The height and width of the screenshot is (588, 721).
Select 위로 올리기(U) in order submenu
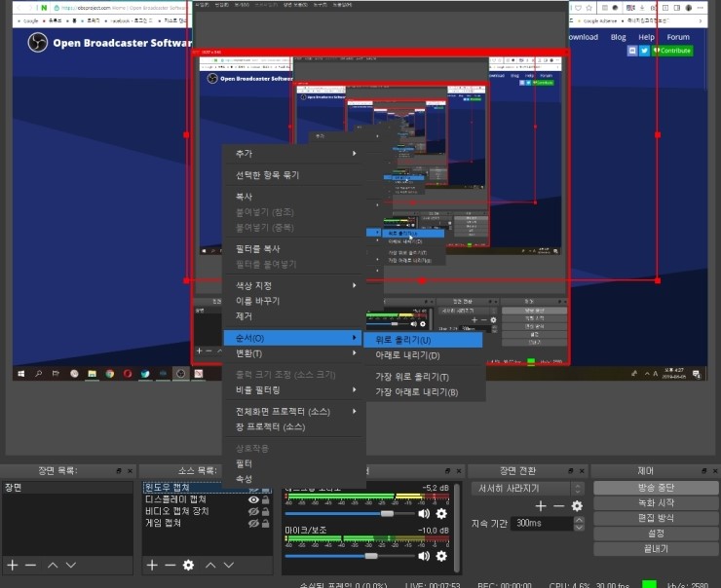coord(423,340)
